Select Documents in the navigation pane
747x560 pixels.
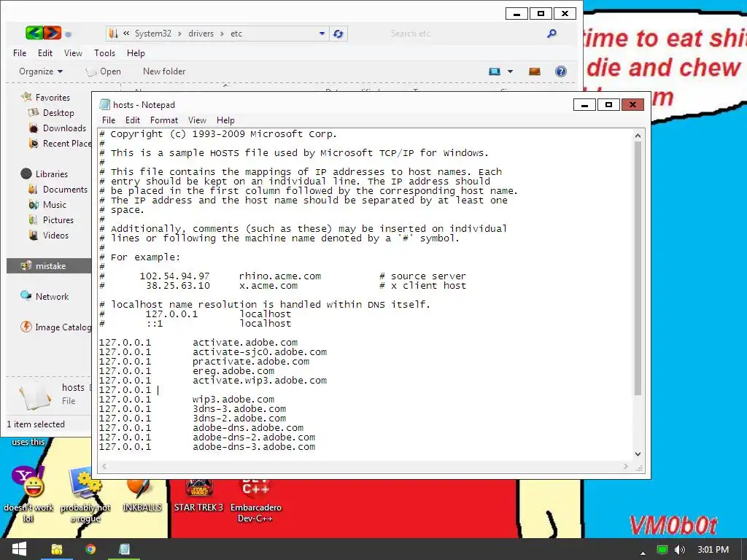(x=58, y=189)
